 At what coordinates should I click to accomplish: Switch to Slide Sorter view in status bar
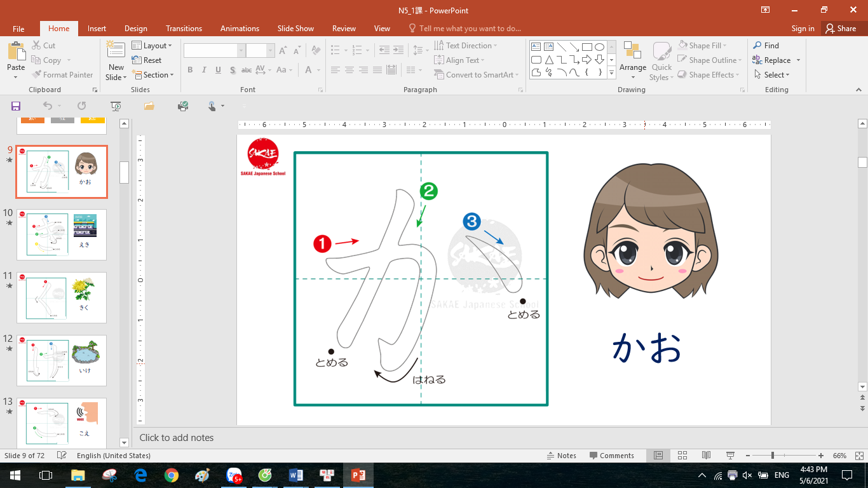(x=682, y=456)
